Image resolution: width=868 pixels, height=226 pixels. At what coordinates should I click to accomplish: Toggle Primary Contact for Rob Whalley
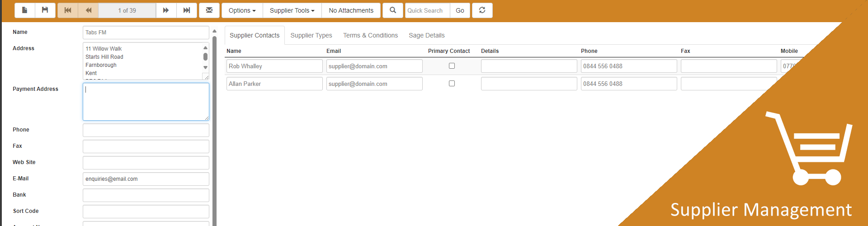coord(452,66)
